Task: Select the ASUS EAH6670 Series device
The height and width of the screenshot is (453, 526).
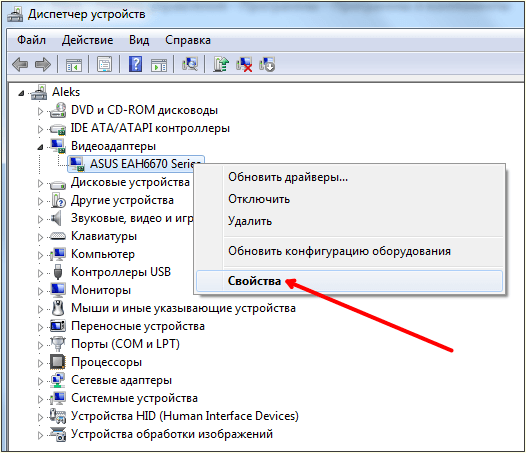Action: (136, 164)
